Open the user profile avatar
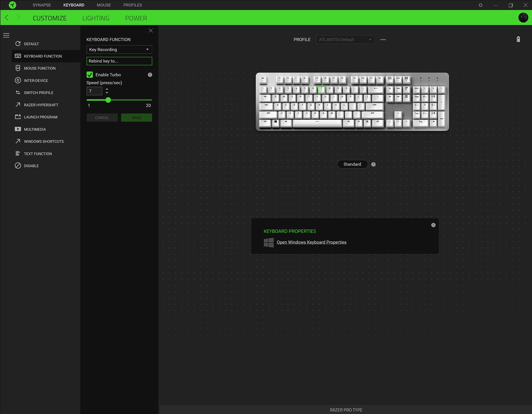The width and height of the screenshot is (532, 414). tap(523, 18)
